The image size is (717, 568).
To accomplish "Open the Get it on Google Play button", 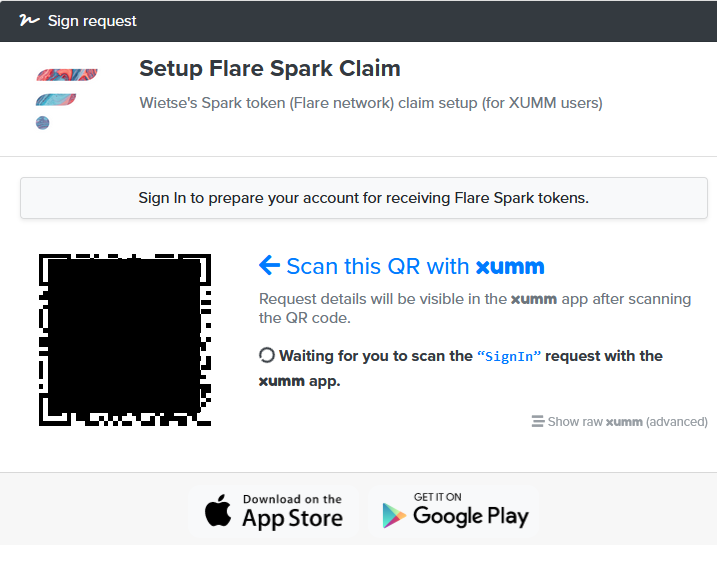I will pyautogui.click(x=453, y=511).
